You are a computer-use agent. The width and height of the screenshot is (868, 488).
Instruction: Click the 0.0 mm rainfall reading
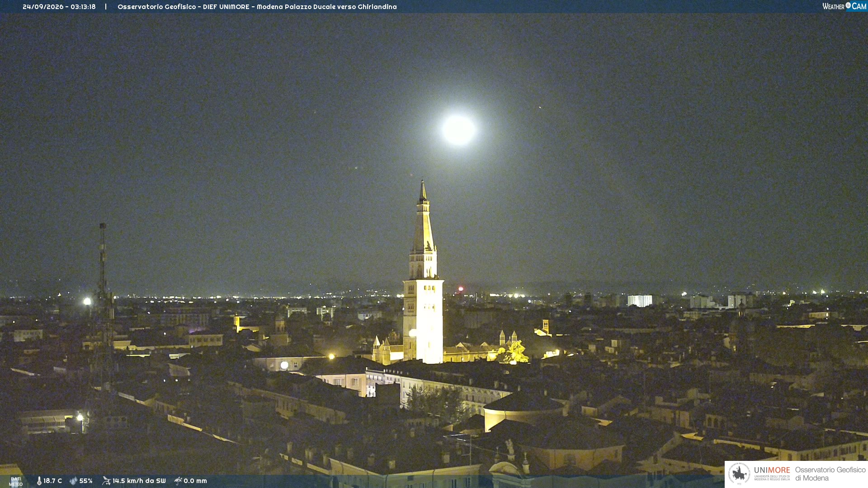[x=195, y=481]
